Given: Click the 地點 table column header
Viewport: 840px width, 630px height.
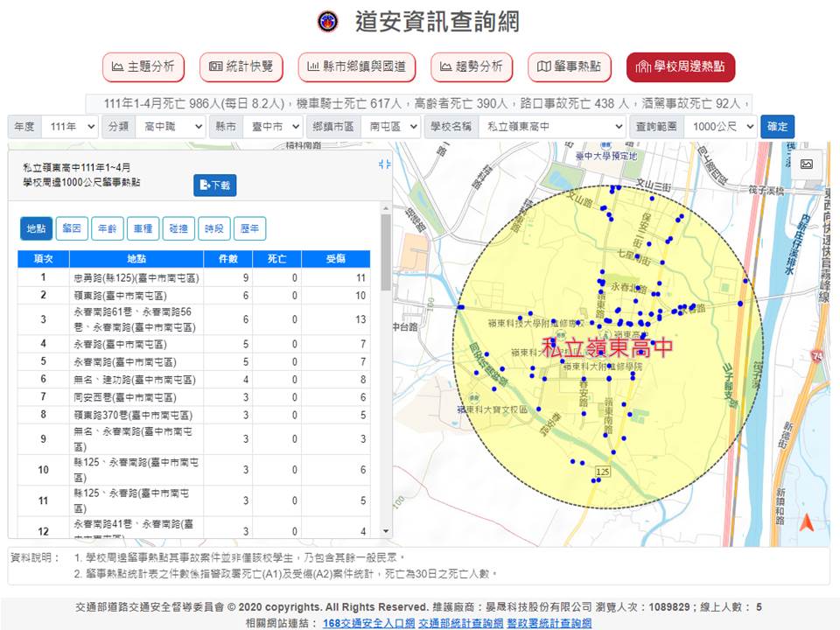Looking at the screenshot, I should [x=136, y=259].
